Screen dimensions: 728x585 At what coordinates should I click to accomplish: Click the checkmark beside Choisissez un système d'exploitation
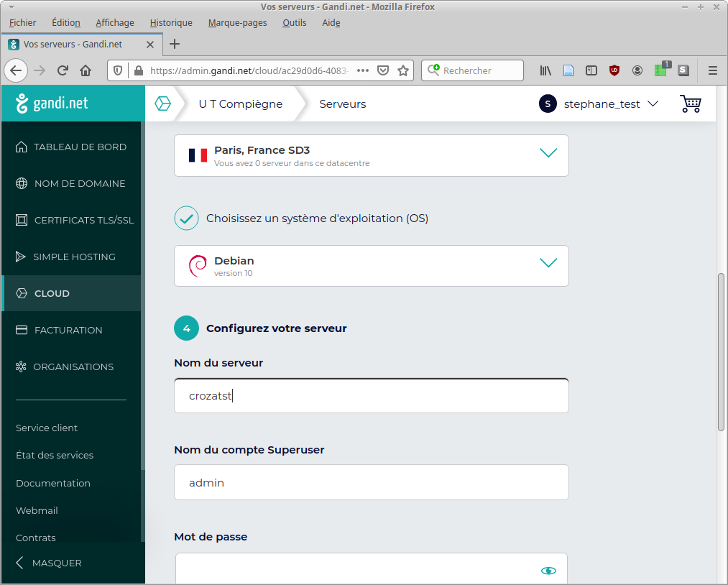click(186, 218)
